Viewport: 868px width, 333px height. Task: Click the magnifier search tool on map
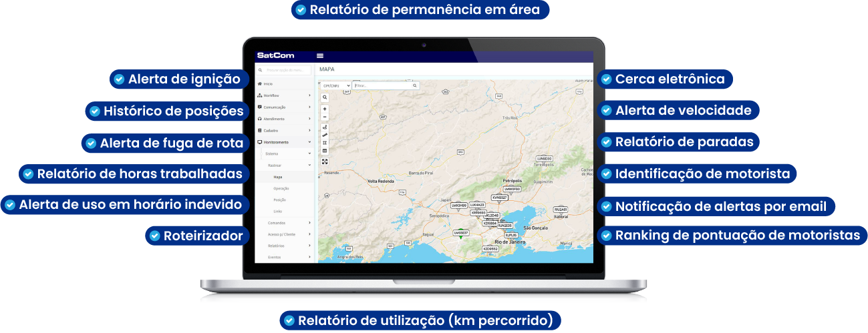[325, 97]
